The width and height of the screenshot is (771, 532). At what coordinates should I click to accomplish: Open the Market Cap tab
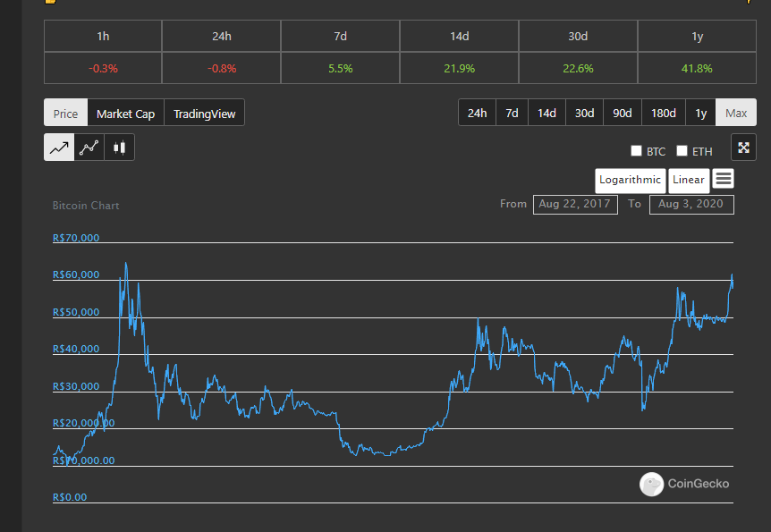pyautogui.click(x=126, y=113)
